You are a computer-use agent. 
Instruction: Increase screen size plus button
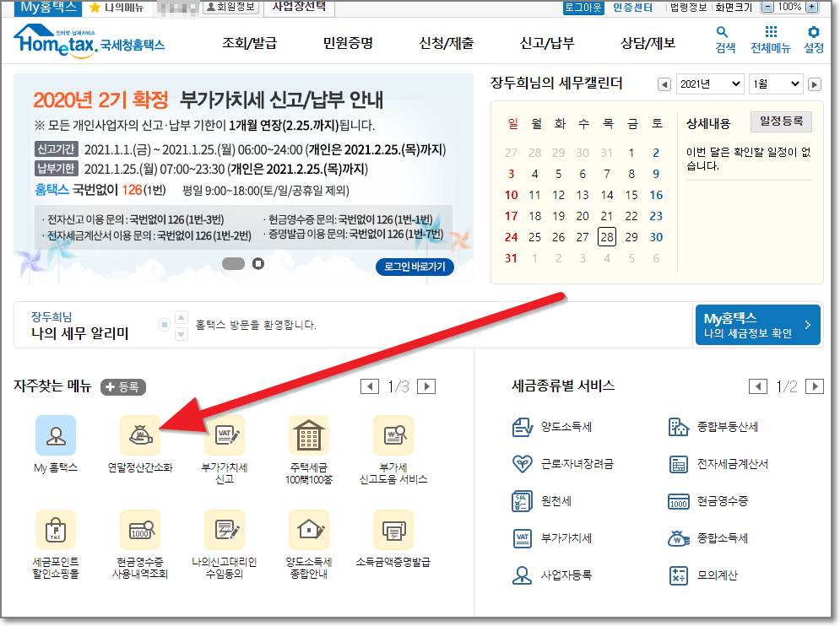(x=812, y=7)
